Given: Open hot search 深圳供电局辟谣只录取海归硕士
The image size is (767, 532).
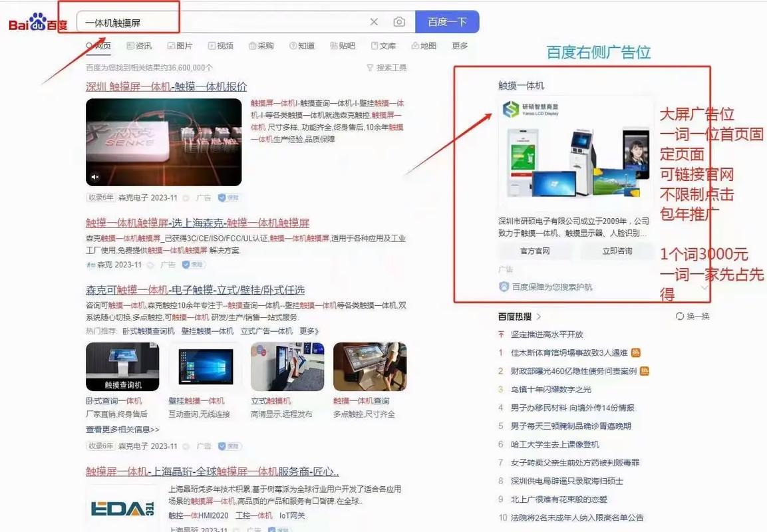Looking at the screenshot, I should coord(567,481).
